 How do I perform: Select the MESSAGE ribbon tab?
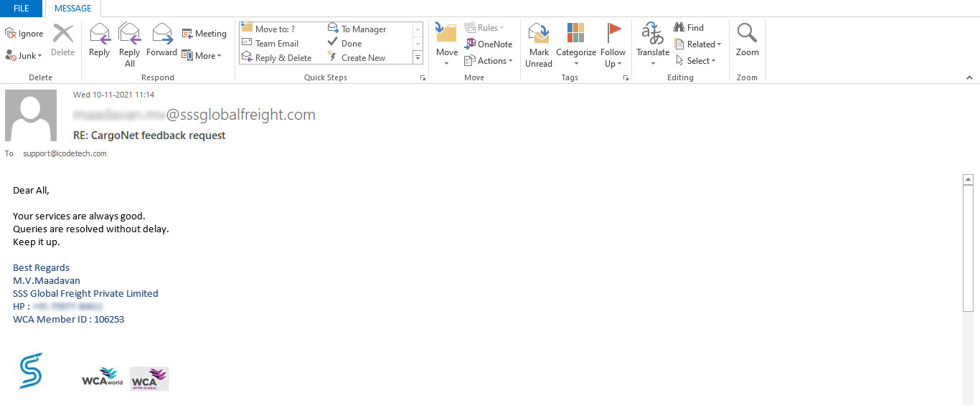click(x=73, y=9)
